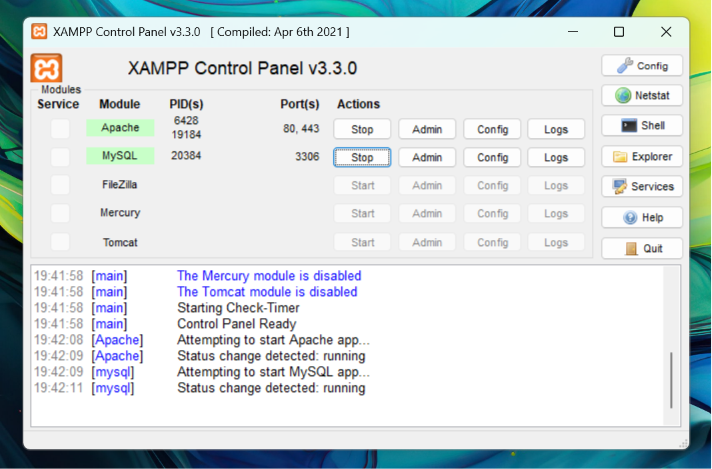Click log line 'The Tomcat module is disabled'
Viewport: 712px width, 469px height.
point(267,292)
